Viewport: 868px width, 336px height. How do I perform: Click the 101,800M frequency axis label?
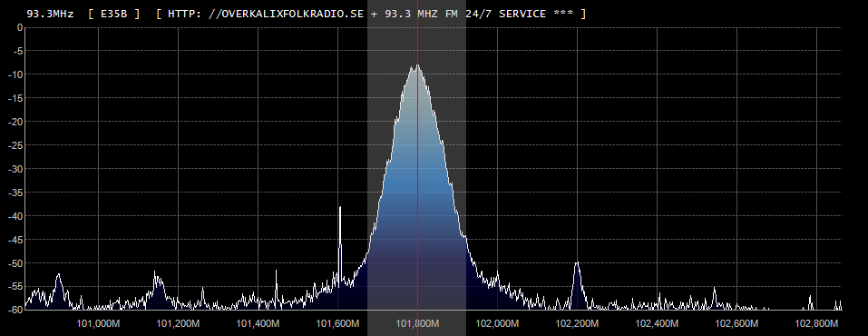[x=417, y=323]
